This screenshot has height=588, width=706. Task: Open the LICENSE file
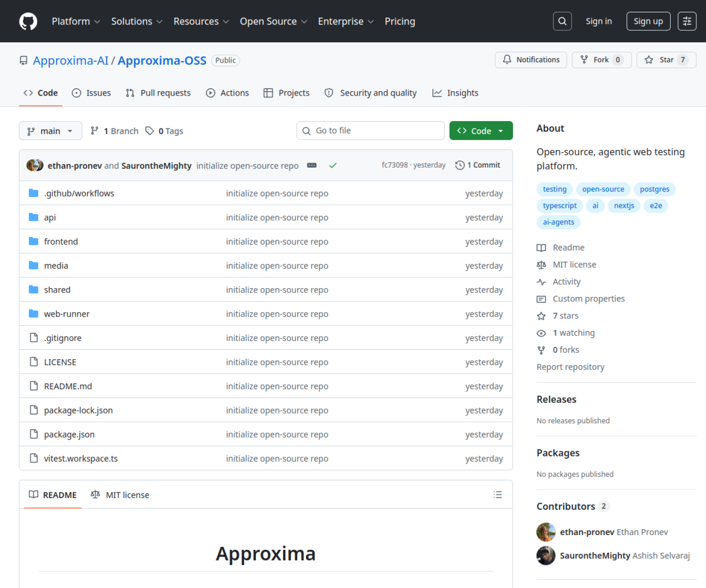click(60, 362)
